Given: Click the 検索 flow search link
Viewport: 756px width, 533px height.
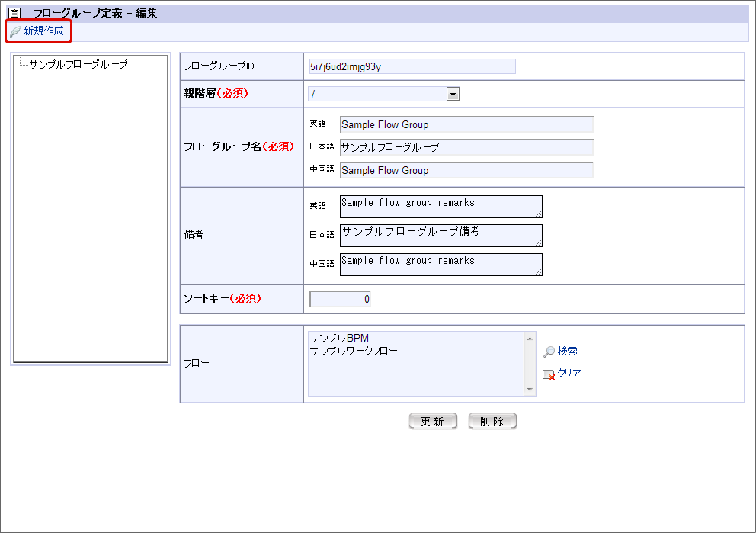Looking at the screenshot, I should point(567,352).
